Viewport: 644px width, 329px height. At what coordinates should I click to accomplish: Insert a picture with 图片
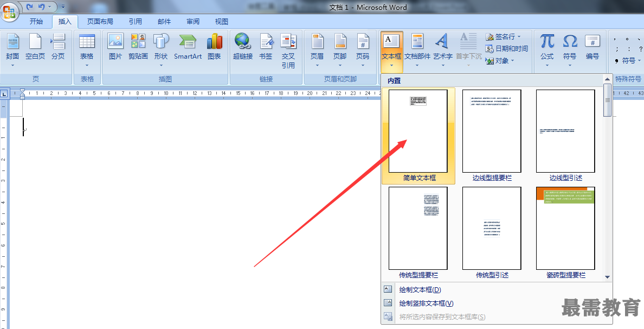point(115,47)
